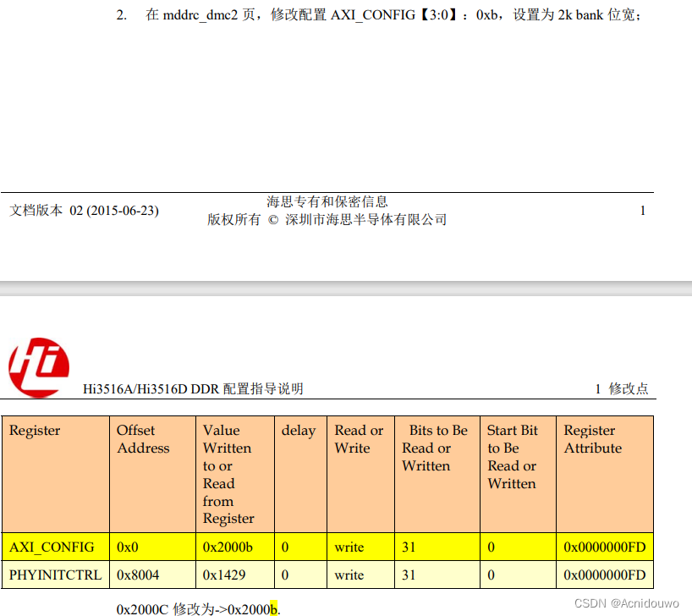Select the document version text 02 (2015-06-23)
The image size is (692, 616).
coord(111,210)
